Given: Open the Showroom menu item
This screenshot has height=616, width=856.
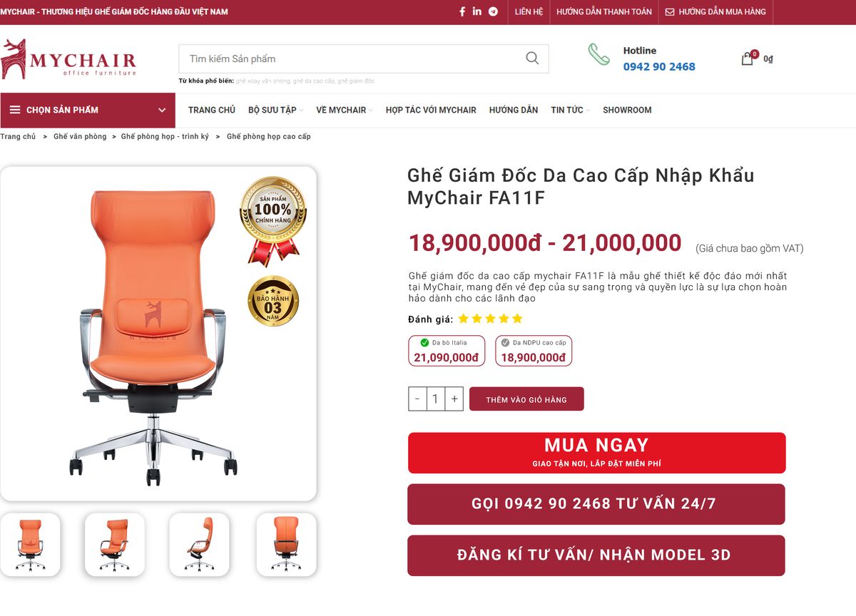Looking at the screenshot, I should [627, 110].
